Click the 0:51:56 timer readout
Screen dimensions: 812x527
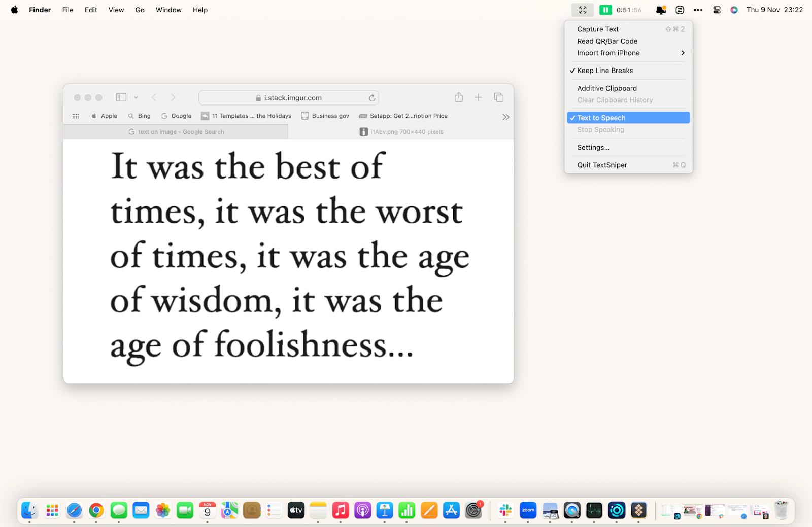629,10
